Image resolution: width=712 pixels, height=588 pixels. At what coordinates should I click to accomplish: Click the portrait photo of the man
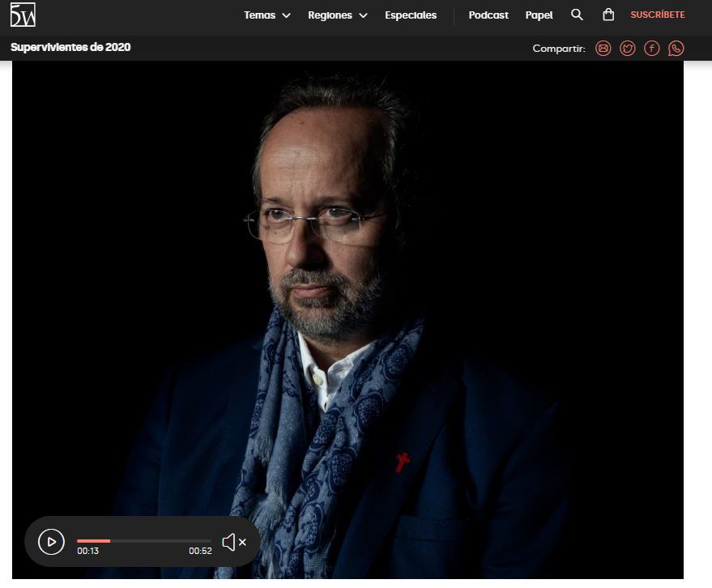point(348,283)
